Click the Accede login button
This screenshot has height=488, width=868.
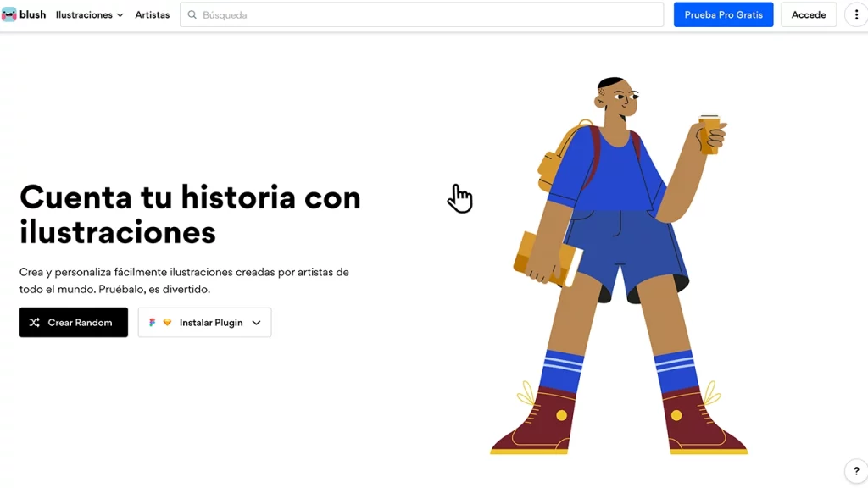click(808, 14)
